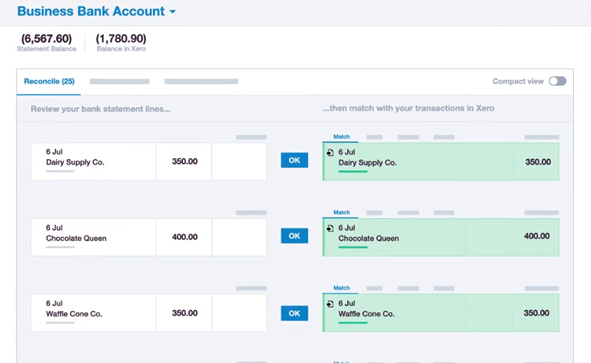Click the Statement Balance label
Image resolution: width=591 pixels, height=363 pixels.
46,49
